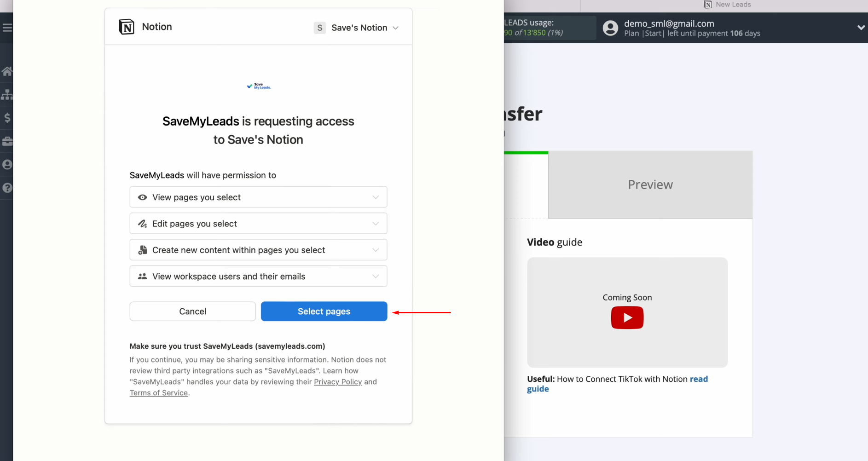The width and height of the screenshot is (868, 461).
Task: Open the briefcase icon in sidebar
Action: point(7,141)
